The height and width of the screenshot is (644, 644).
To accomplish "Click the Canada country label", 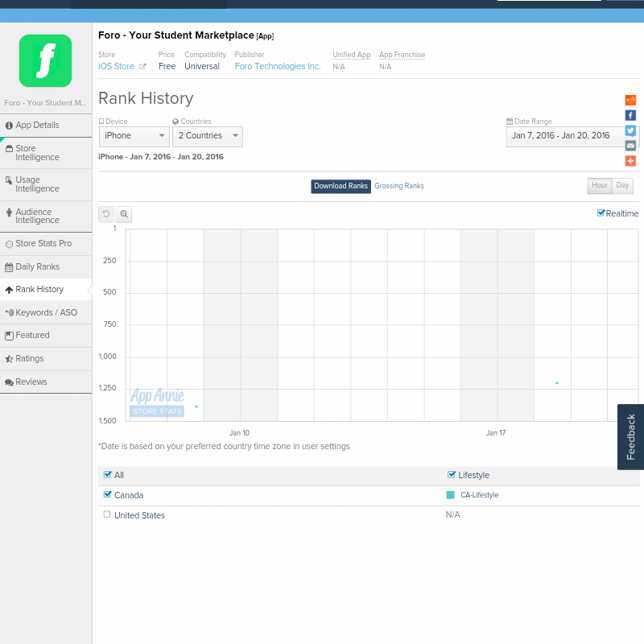I will [129, 495].
